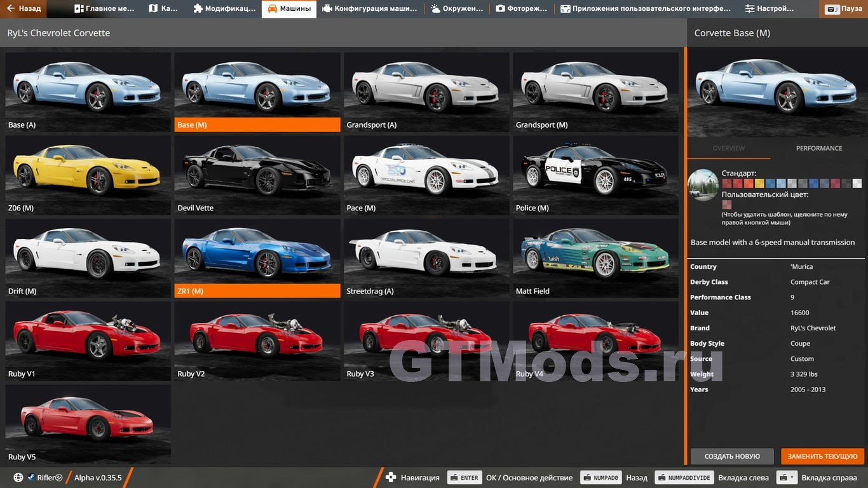Click the Пауза button
868x488 pixels.
pos(844,9)
